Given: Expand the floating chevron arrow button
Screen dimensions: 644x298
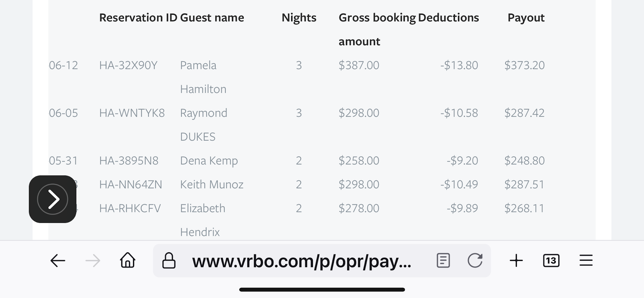Looking at the screenshot, I should (52, 199).
